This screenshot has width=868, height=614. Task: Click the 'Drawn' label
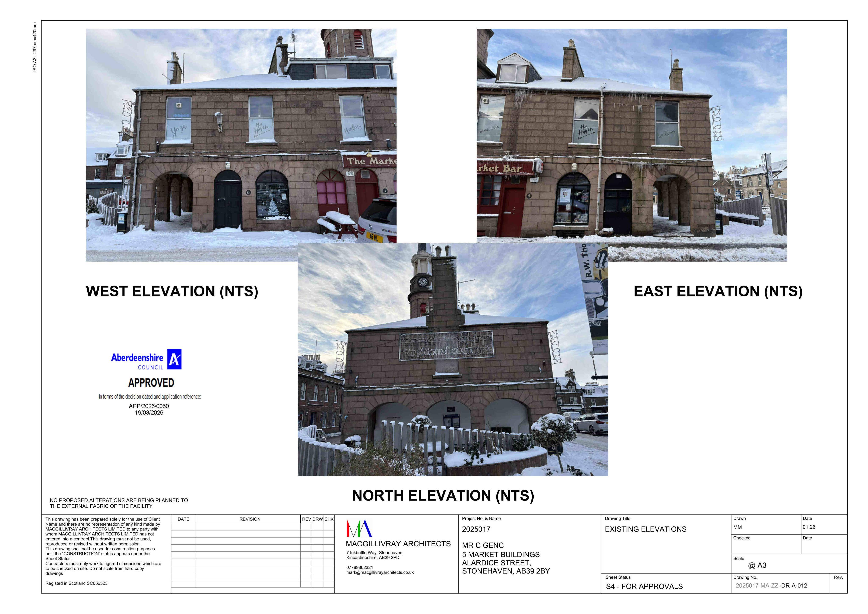pyautogui.click(x=739, y=519)
